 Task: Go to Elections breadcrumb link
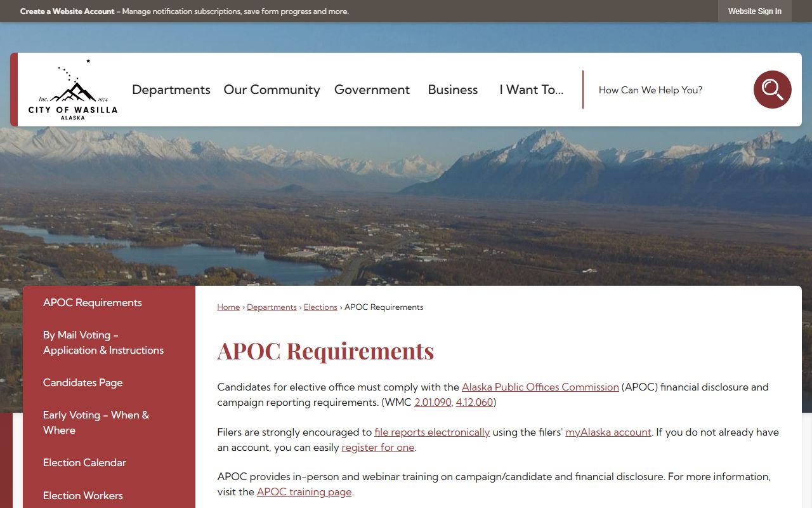coord(320,307)
